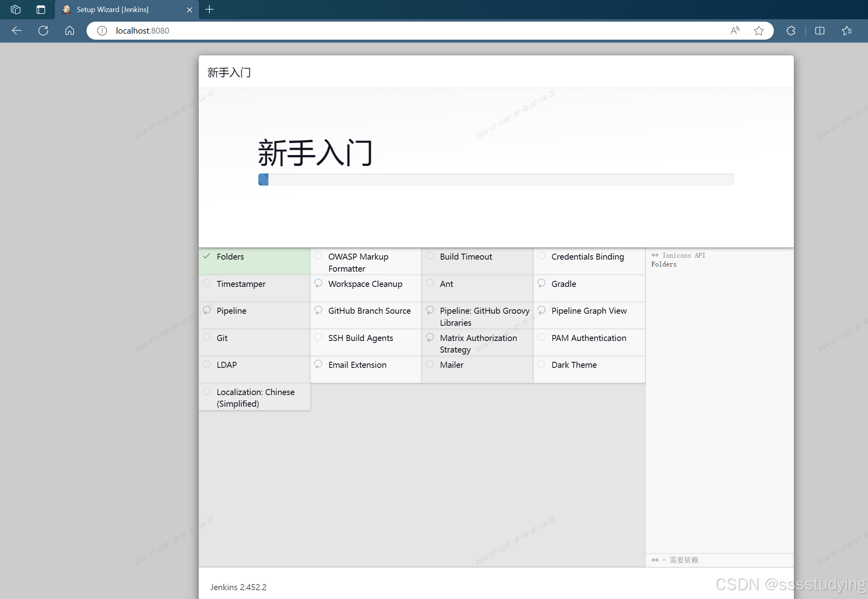Open browser extensions menu
This screenshot has height=599, width=868.
pyautogui.click(x=791, y=30)
